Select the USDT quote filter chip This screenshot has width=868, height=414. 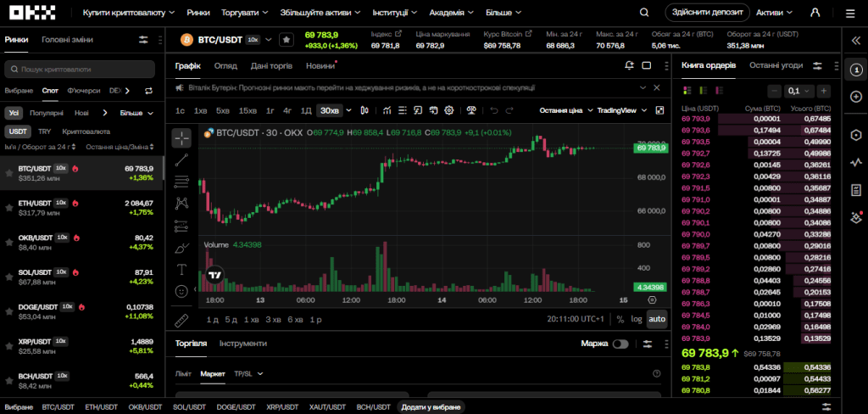click(19, 131)
